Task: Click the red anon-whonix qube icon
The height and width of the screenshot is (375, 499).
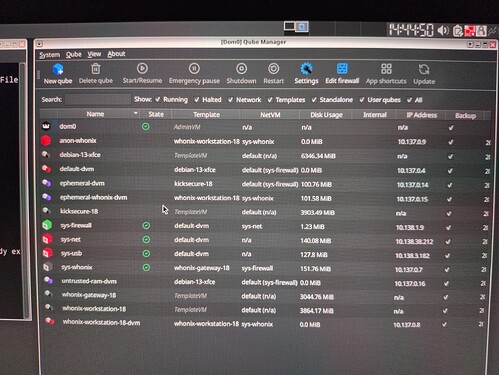Action: [46, 141]
